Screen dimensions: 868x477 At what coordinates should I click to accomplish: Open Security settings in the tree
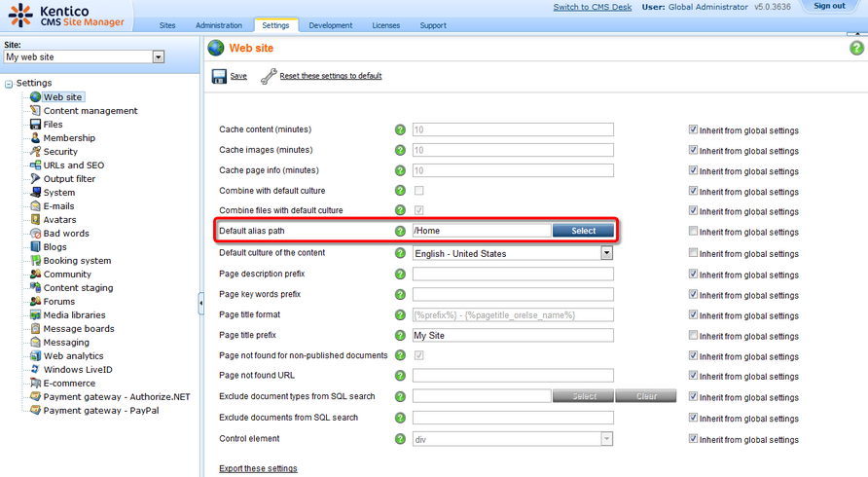[60, 152]
